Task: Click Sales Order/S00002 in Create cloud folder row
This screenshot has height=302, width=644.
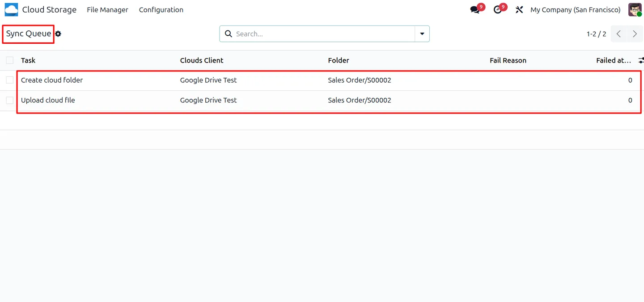Action: click(360, 80)
